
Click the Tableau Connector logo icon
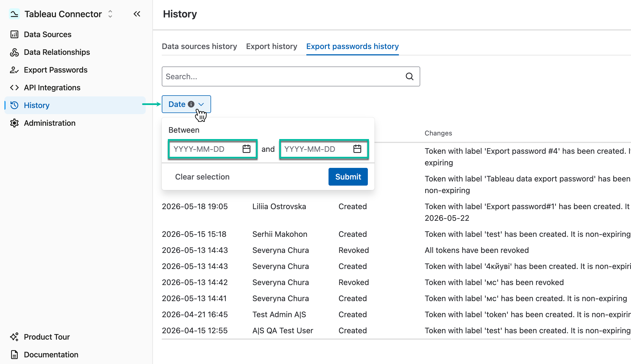pos(14,14)
